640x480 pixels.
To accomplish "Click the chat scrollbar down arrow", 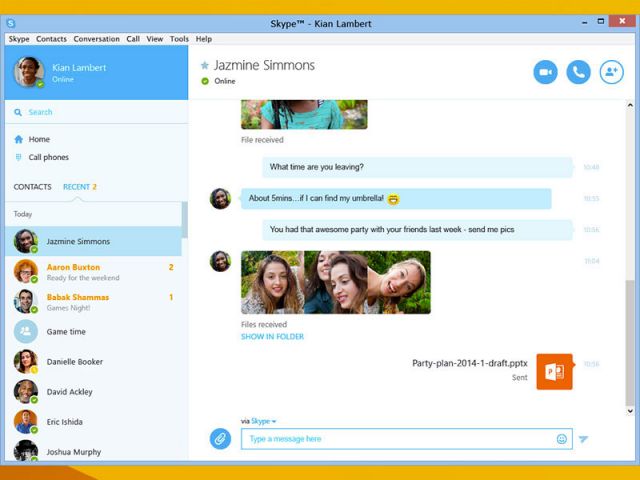I will click(x=630, y=411).
